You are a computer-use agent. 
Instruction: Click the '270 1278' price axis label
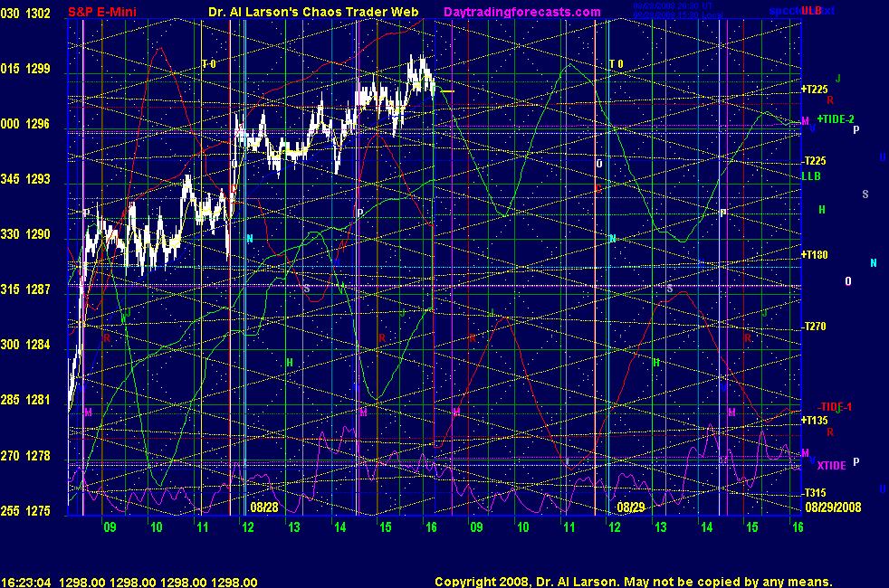(25, 455)
